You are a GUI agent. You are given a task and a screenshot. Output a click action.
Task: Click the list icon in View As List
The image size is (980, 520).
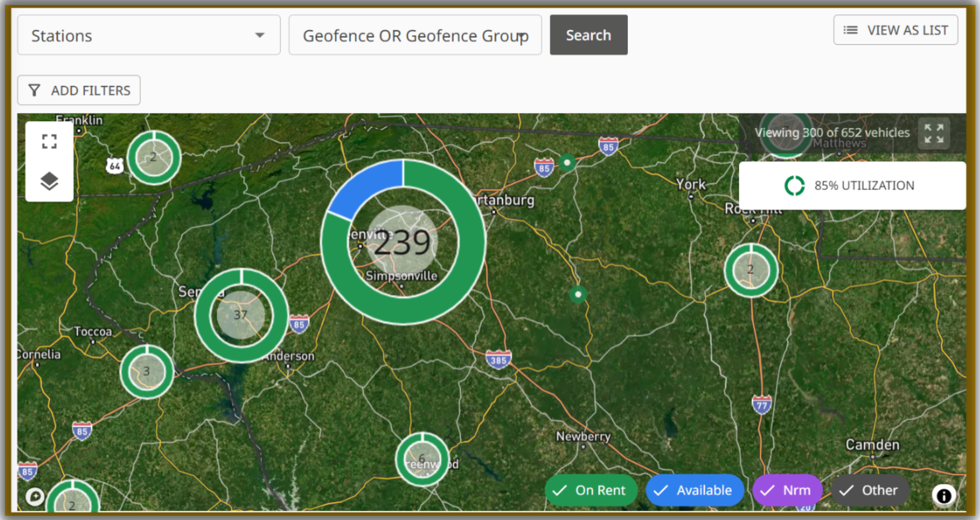[x=850, y=30]
